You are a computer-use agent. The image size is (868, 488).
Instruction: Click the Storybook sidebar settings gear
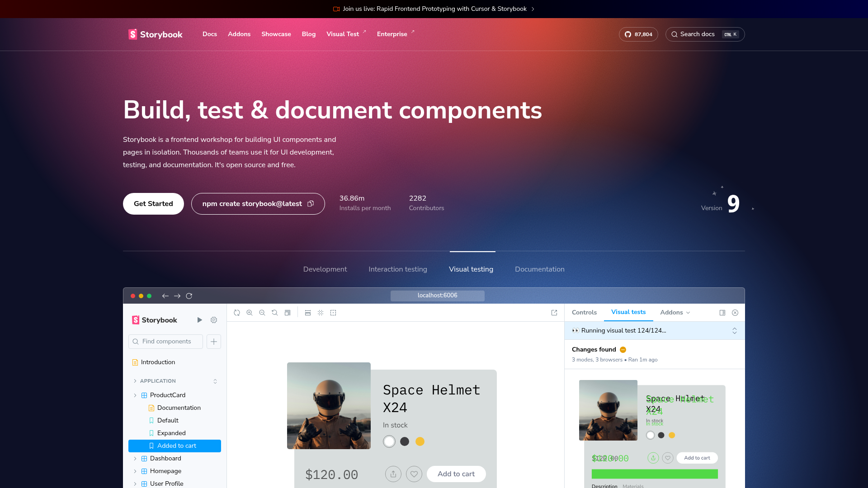(x=214, y=320)
